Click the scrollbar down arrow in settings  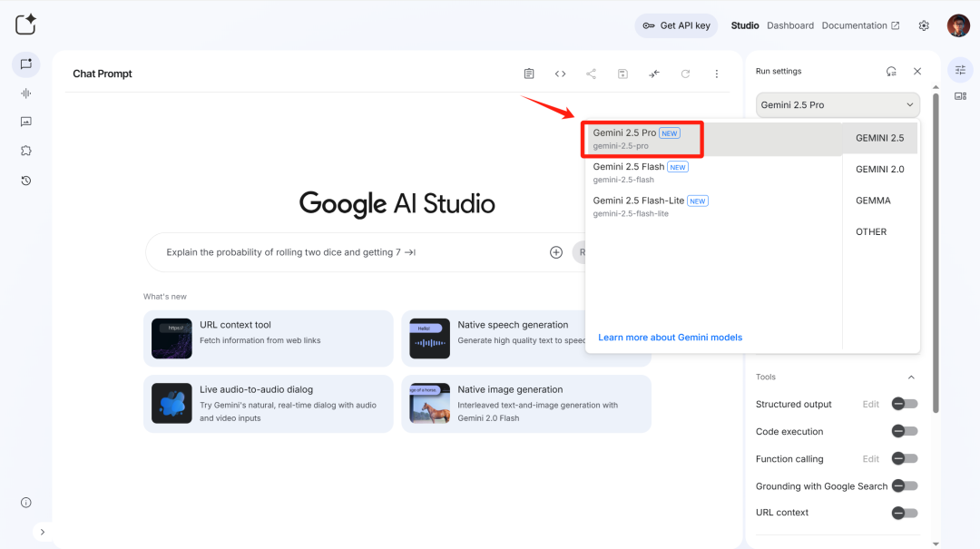tap(936, 544)
